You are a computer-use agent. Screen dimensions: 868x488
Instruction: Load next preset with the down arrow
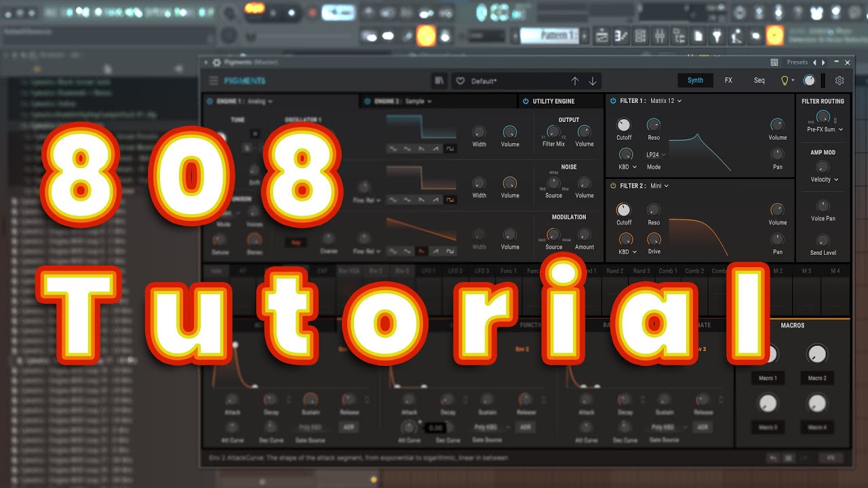[x=593, y=81]
